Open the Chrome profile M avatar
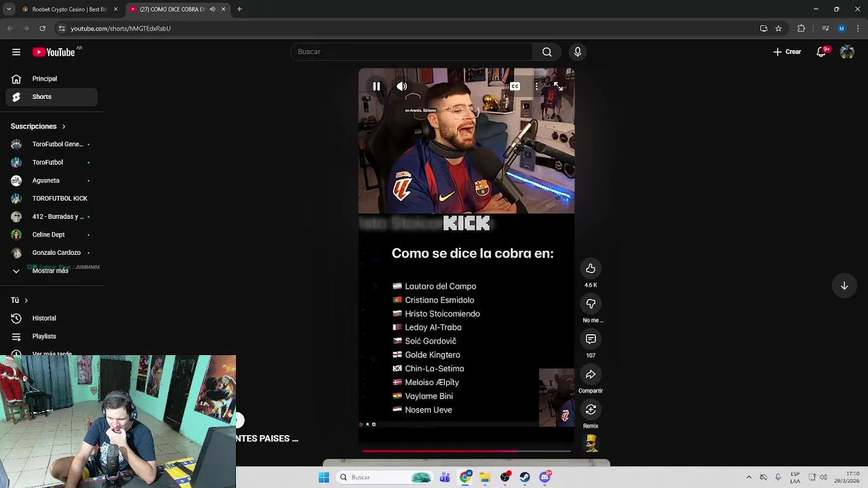 [x=842, y=28]
